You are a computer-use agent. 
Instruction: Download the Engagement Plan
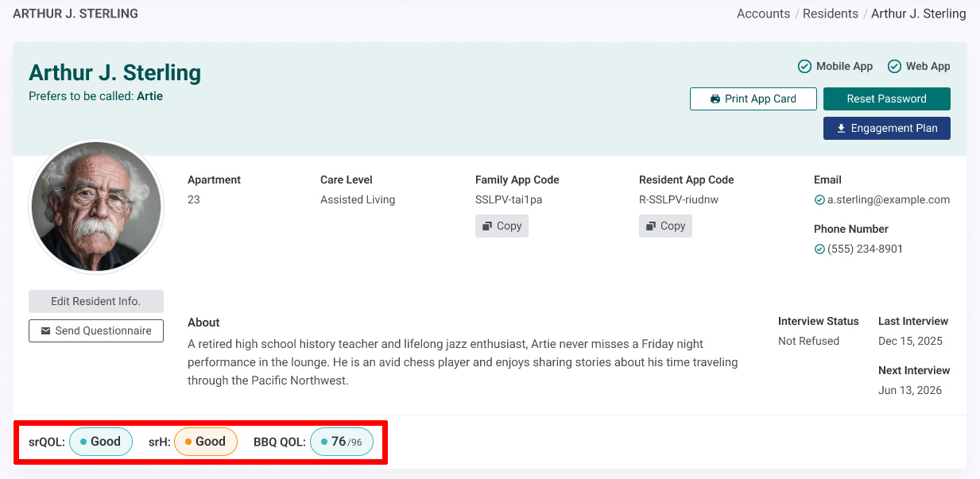886,128
